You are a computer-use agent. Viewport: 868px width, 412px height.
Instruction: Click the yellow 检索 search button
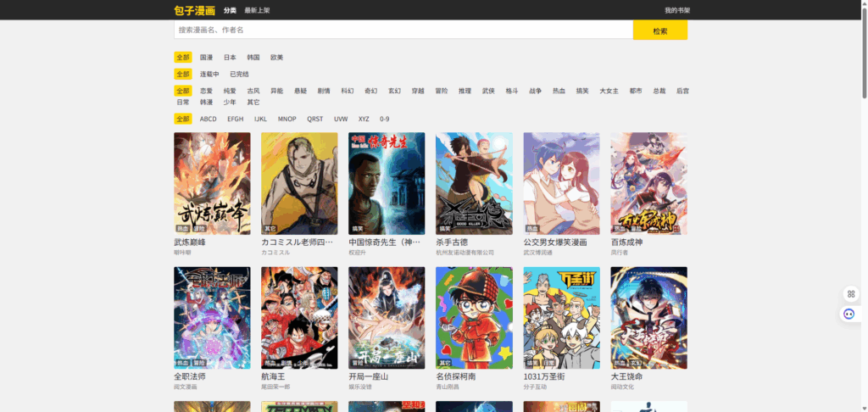(659, 31)
